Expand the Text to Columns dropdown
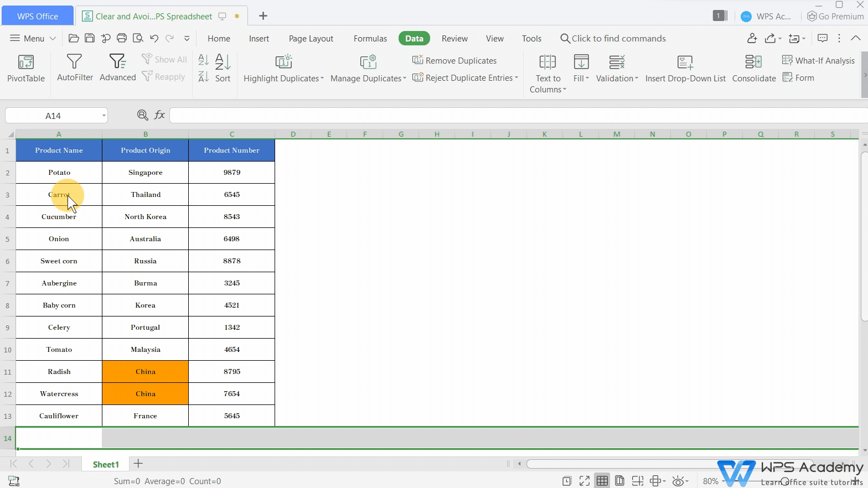The image size is (868, 488). tap(565, 90)
